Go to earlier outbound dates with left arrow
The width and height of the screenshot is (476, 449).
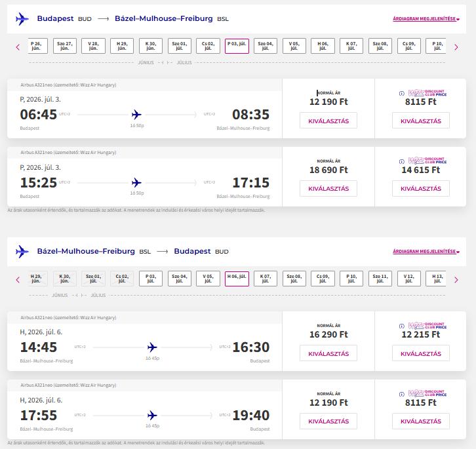18,47
